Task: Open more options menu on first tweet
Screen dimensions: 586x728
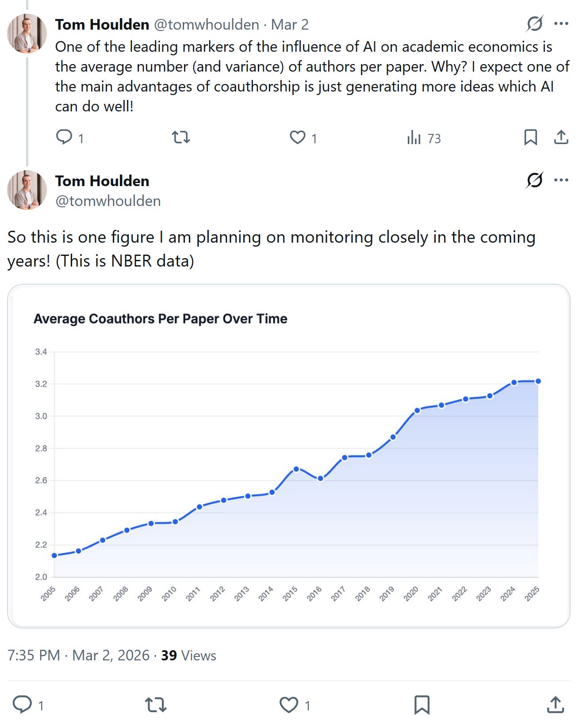Action: [561, 23]
